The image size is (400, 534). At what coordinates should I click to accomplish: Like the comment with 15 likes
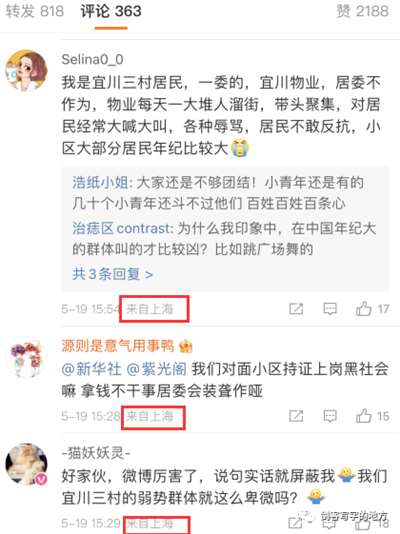coord(372,416)
